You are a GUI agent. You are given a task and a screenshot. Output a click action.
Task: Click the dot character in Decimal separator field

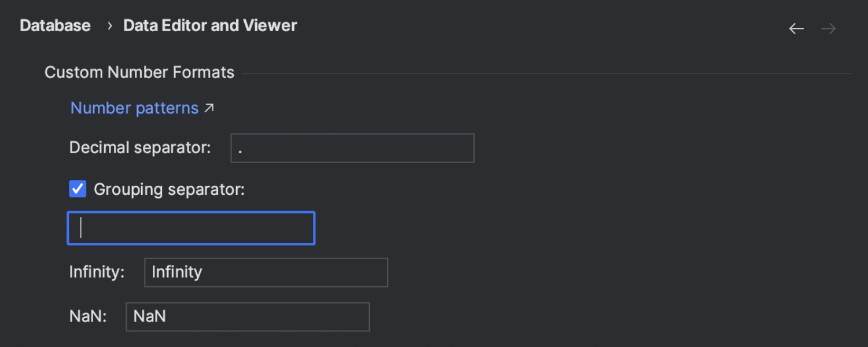coord(240,150)
